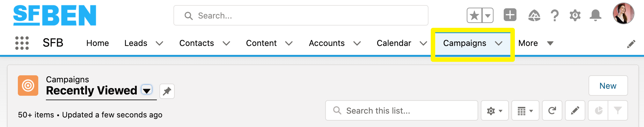Viewport: 644px width, 127px height.
Task: Pin the Recently Viewed list view
Action: (167, 91)
